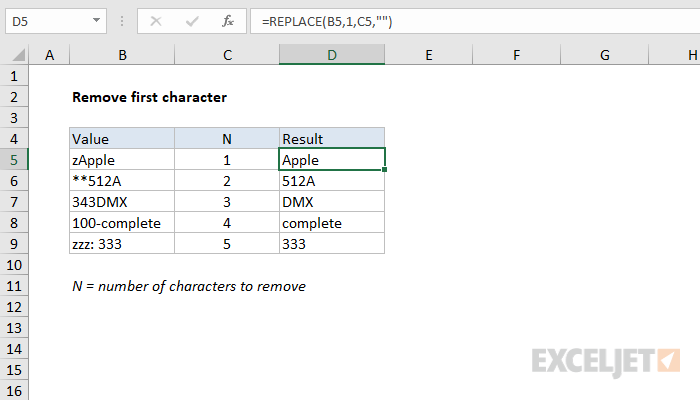Select N cell with value 5
Image resolution: width=700 pixels, height=400 pixels.
click(x=227, y=244)
